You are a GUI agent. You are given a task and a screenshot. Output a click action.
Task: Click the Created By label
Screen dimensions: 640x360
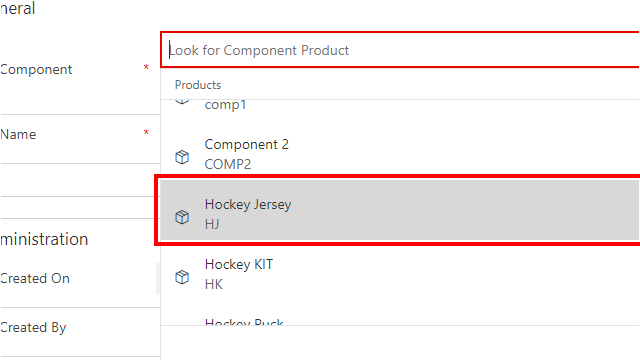tap(33, 327)
